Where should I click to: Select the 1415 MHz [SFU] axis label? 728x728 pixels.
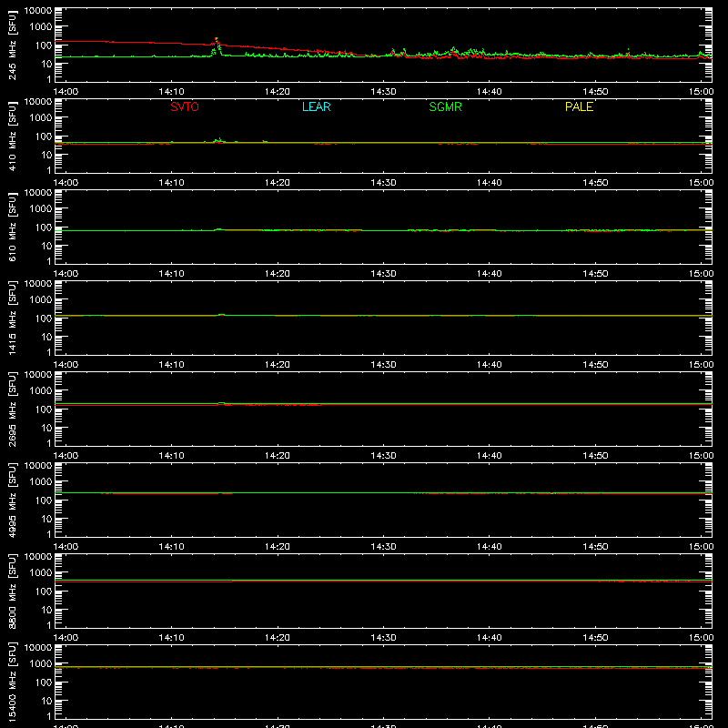click(x=12, y=318)
